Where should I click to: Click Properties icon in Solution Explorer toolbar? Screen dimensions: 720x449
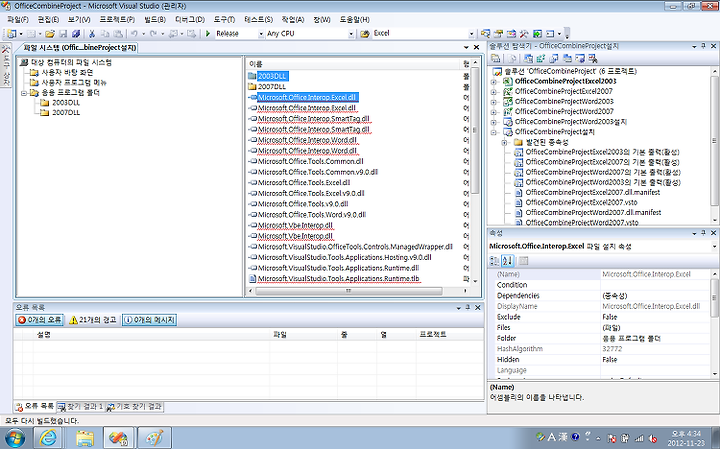[x=495, y=58]
